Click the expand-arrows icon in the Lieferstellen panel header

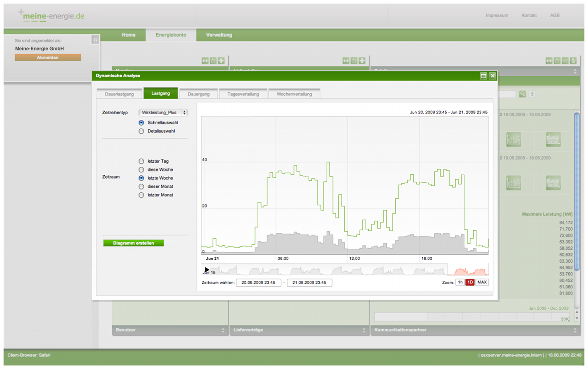(346, 61)
